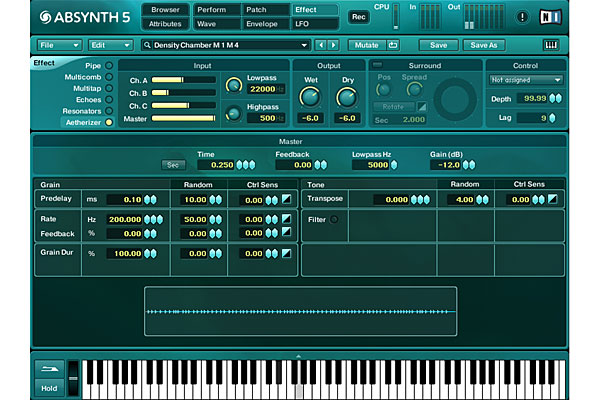This screenshot has height=400, width=600.
Task: Click the Native Instruments NI logo
Action: 551,17
